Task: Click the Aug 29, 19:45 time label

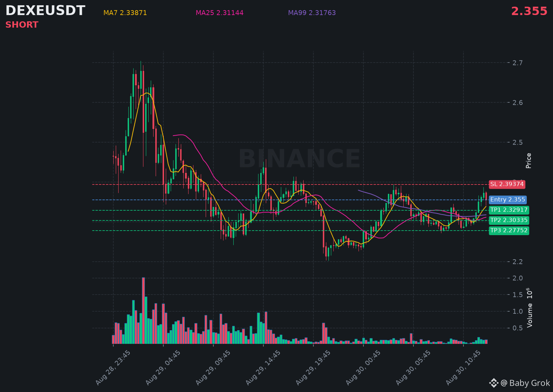Action: 313,368
